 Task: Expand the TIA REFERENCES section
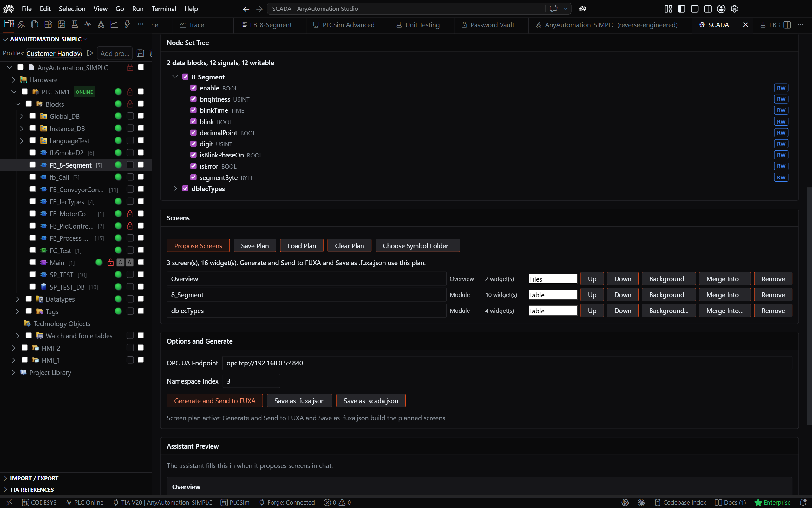(x=31, y=490)
